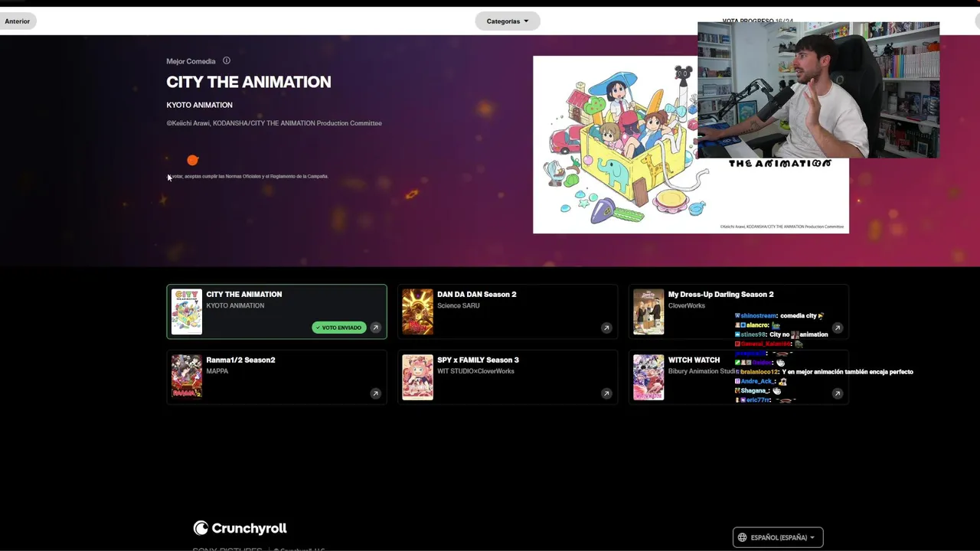Click the orange Crunchyroll loading icon
Image resolution: width=980 pixels, height=551 pixels.
tap(193, 160)
